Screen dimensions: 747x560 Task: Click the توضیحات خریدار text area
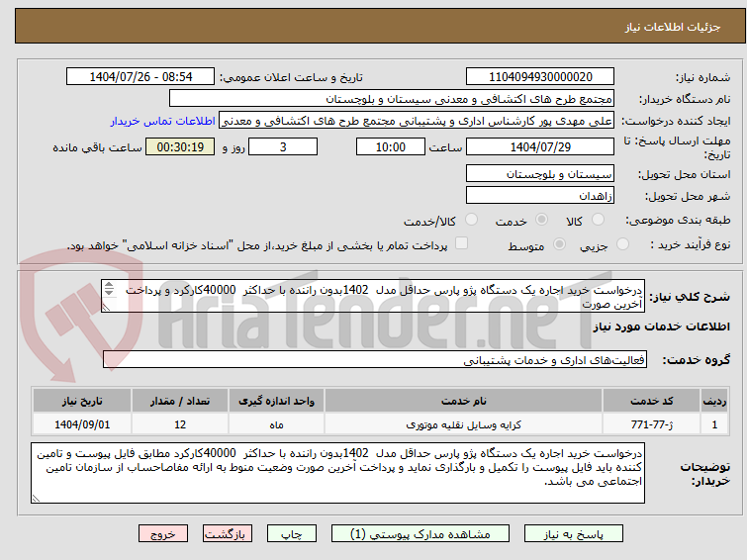[337, 473]
